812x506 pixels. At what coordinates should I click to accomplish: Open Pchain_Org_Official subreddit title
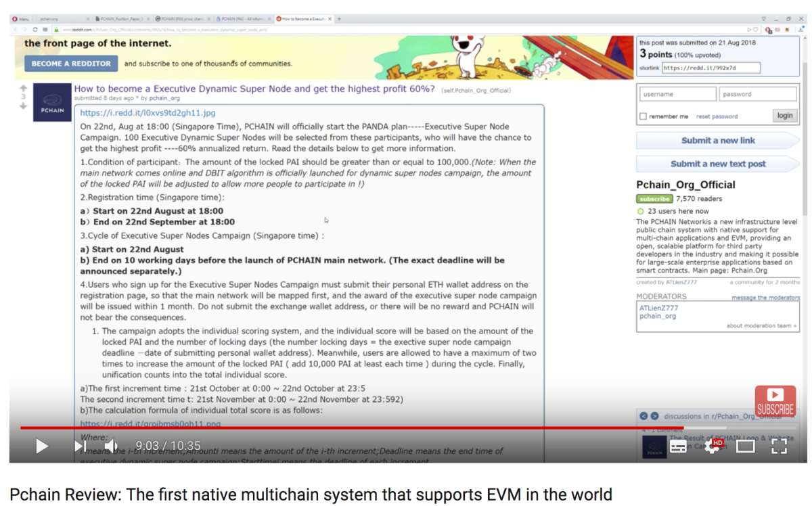(x=685, y=185)
